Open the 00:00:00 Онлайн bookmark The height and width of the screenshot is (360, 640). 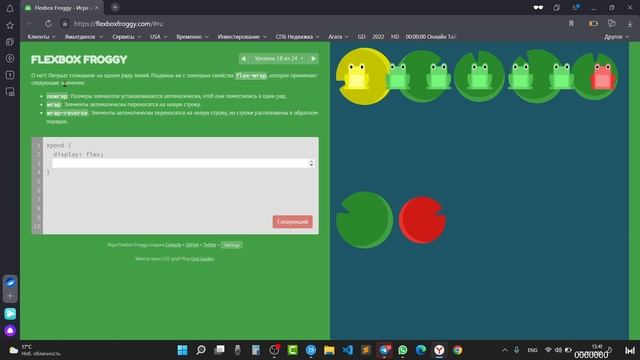click(430, 37)
